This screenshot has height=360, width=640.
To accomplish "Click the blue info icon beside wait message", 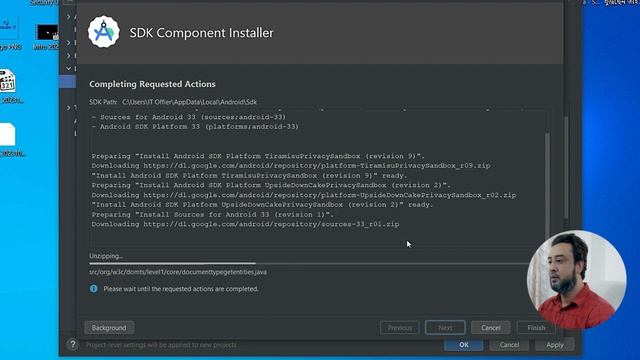I will click(x=94, y=289).
